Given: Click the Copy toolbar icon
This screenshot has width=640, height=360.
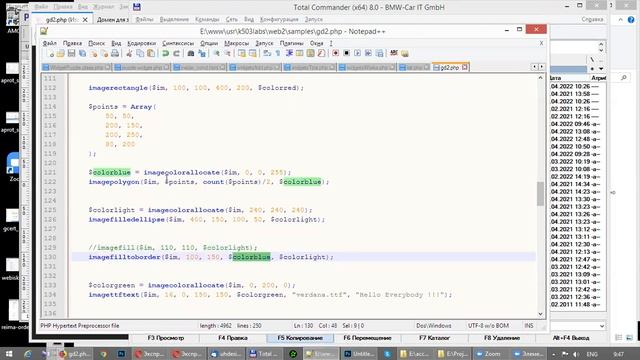Looking at the screenshot, I should [140, 53].
